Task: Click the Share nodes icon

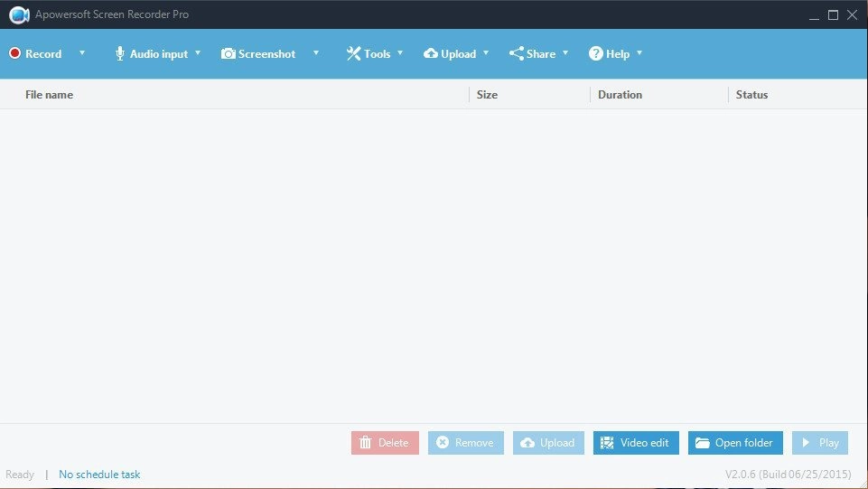Action: pyautogui.click(x=516, y=53)
